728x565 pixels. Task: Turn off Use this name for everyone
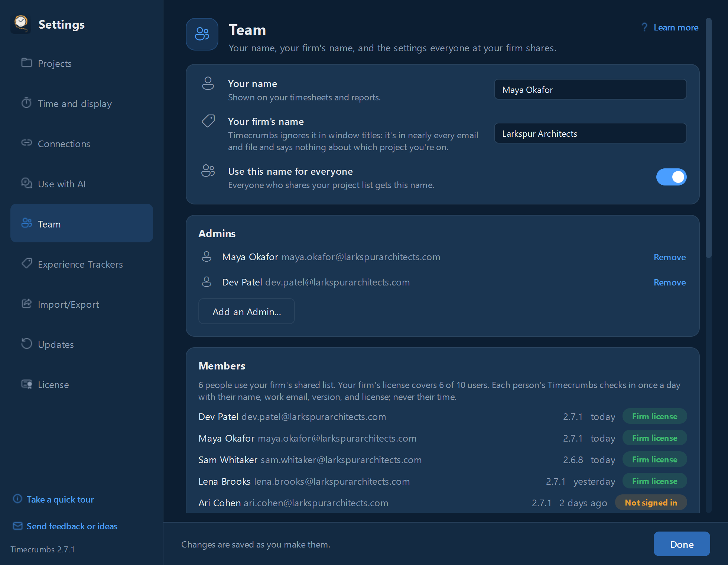pos(671,177)
